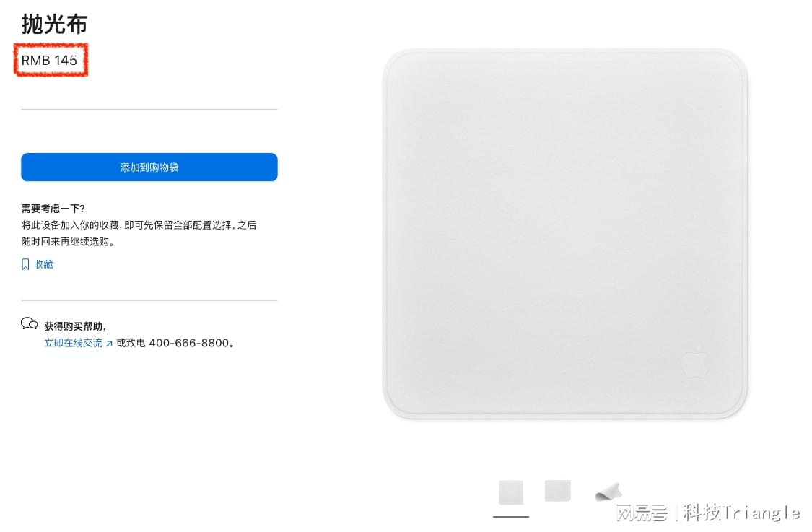
Task: Click the bookmark icon beside 收藏
Action: [25, 264]
